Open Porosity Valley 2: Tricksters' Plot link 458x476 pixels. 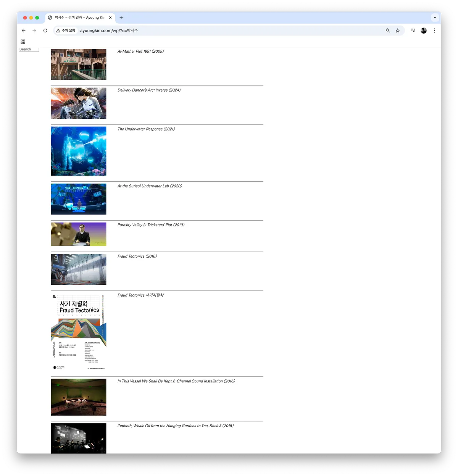[x=151, y=225]
